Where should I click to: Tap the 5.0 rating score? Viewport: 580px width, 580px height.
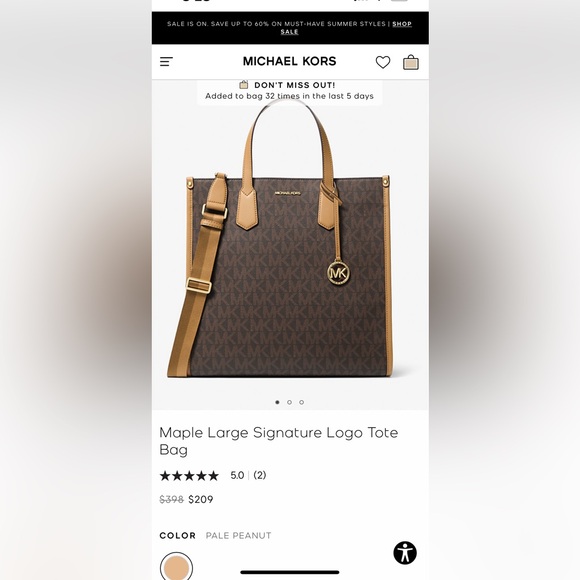click(237, 475)
